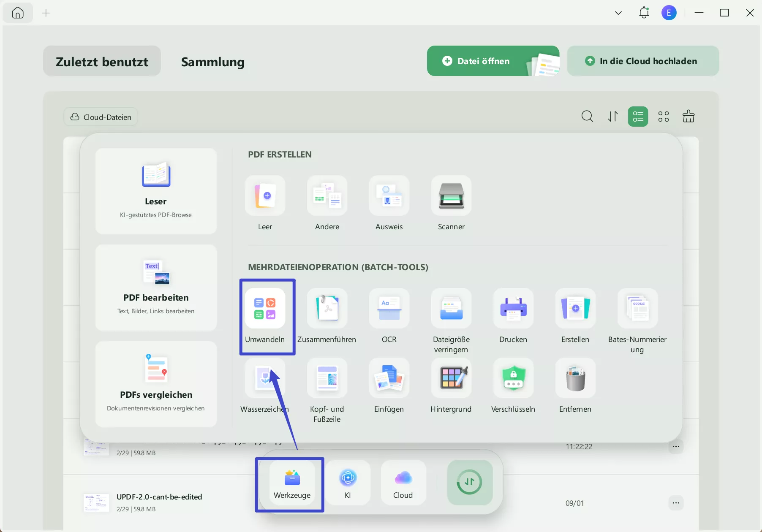Open the KI assistant
This screenshot has height=532, width=762.
(x=348, y=483)
